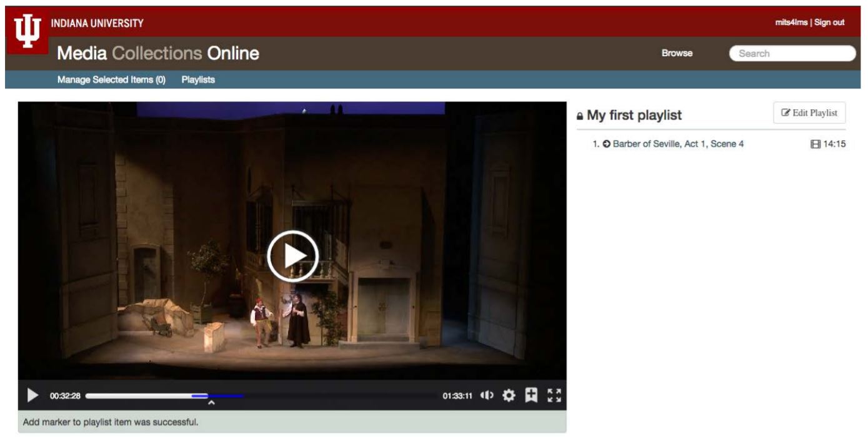
Task: Click the add marker bookmark icon
Action: click(531, 395)
